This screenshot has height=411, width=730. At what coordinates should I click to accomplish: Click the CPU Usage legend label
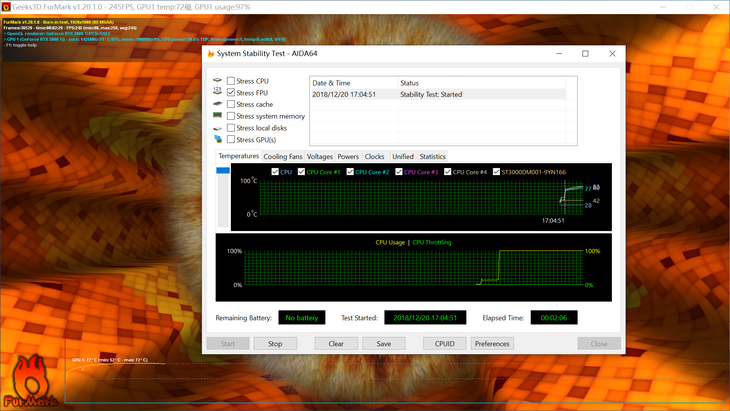pos(390,243)
